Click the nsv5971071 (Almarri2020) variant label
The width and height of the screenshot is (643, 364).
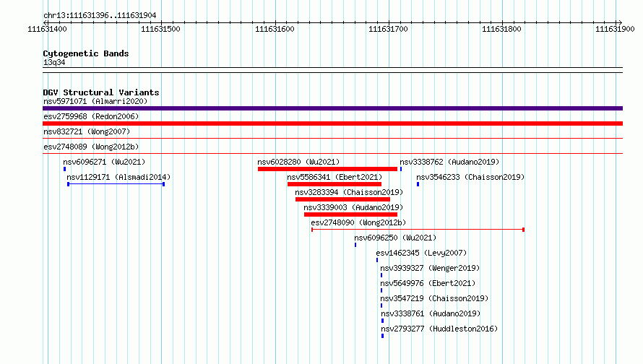(x=95, y=101)
